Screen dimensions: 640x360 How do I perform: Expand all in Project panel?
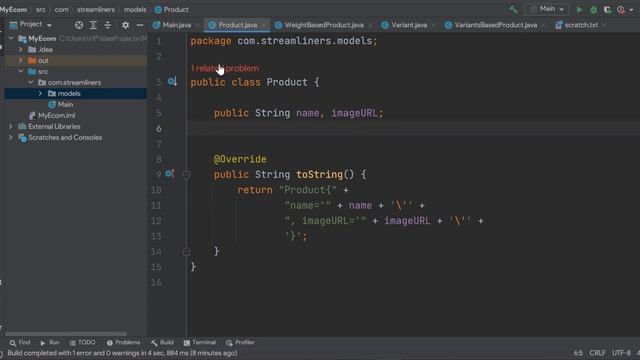coord(93,25)
